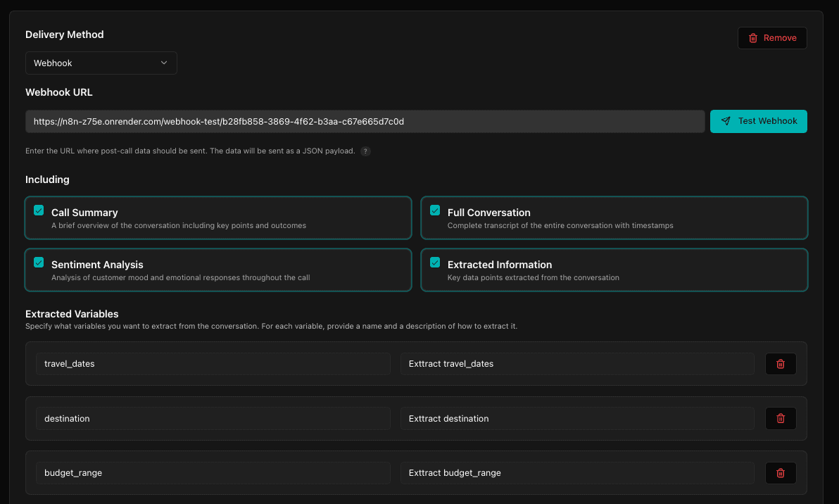Click the trash icon on the Remove button
This screenshot has width=839, height=504.
tap(753, 37)
